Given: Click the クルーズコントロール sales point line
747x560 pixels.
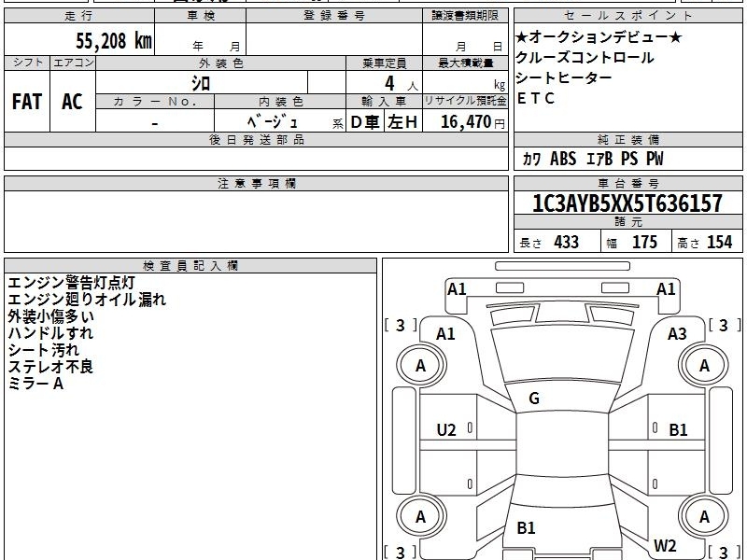Looking at the screenshot, I should pos(585,58).
